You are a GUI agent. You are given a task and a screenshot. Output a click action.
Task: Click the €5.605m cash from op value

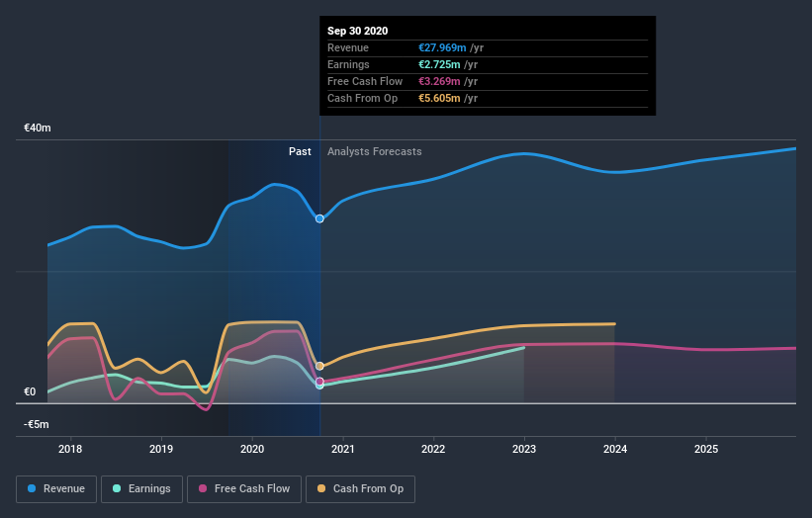[x=439, y=98]
